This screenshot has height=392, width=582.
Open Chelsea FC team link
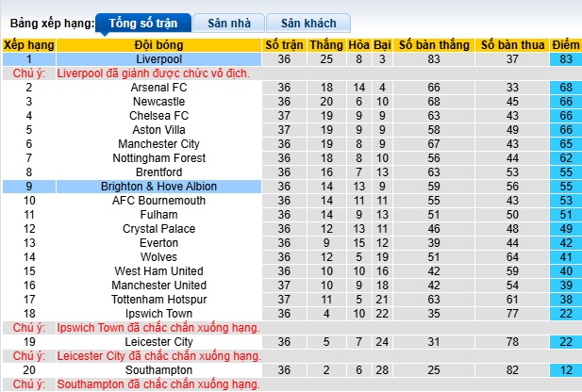click(x=158, y=116)
